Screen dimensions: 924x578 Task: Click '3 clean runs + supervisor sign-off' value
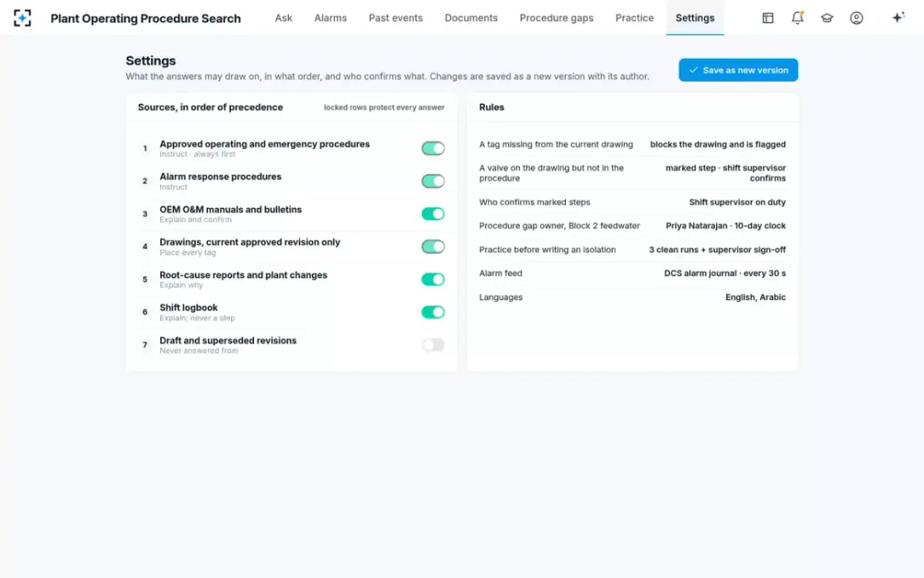coord(718,250)
